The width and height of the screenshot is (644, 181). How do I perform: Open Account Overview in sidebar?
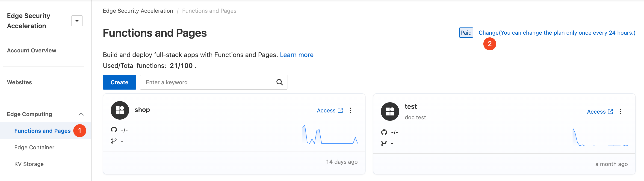tap(32, 50)
